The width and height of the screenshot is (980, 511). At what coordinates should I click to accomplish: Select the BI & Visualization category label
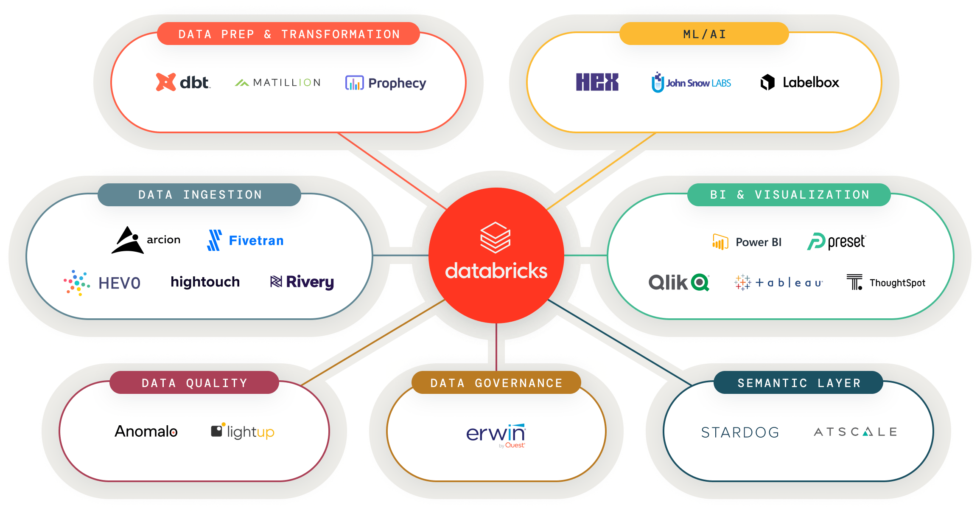point(789,195)
